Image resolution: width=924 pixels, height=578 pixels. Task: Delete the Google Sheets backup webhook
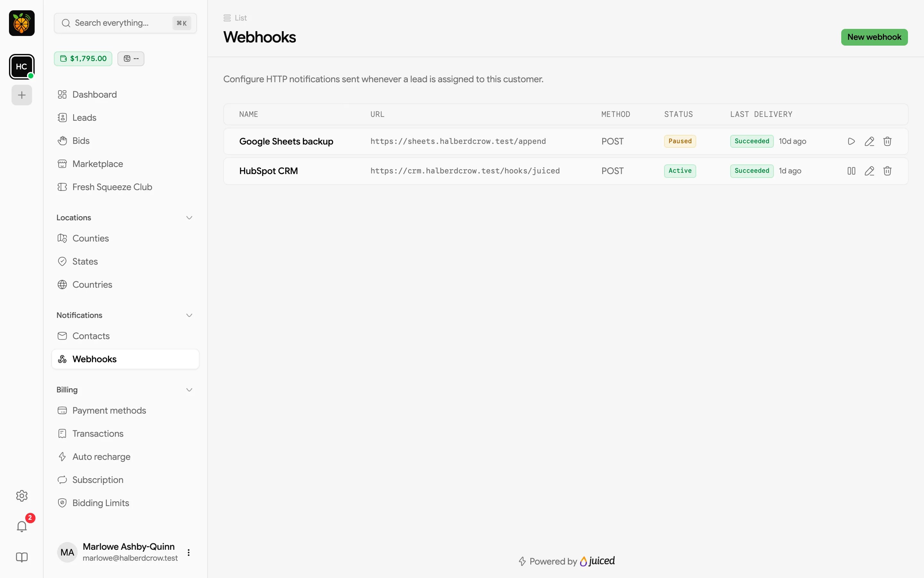[887, 141]
